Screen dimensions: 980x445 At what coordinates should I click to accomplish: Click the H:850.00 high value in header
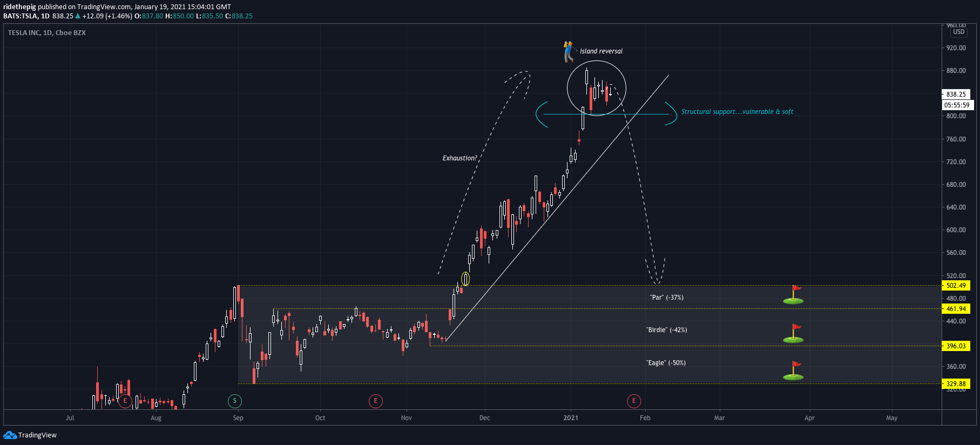(179, 16)
